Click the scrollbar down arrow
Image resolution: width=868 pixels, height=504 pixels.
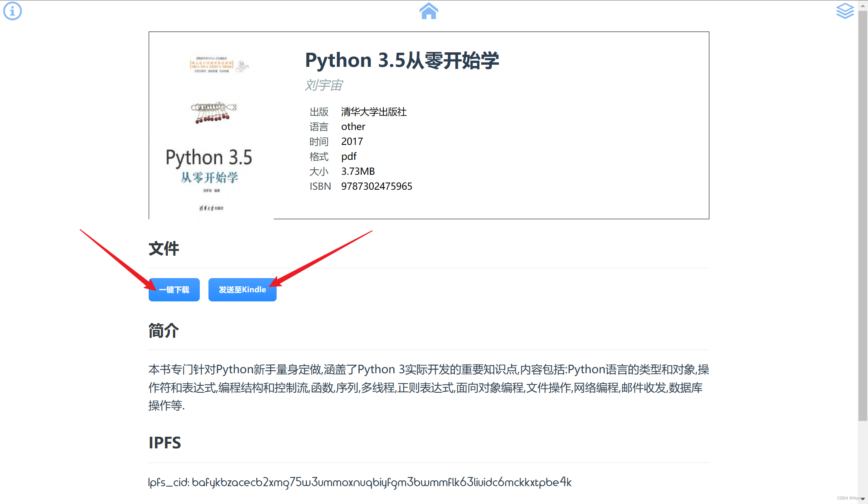(863, 499)
